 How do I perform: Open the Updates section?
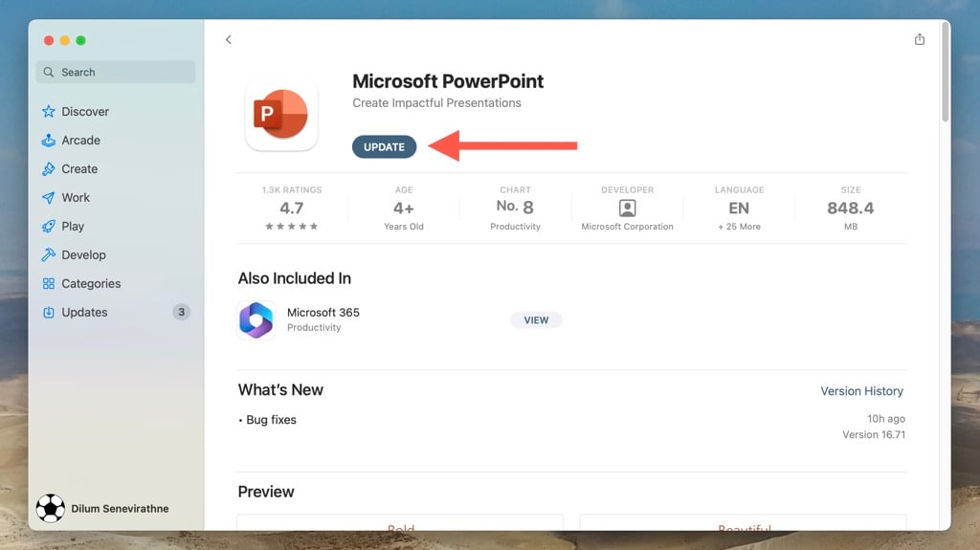pyautogui.click(x=84, y=313)
